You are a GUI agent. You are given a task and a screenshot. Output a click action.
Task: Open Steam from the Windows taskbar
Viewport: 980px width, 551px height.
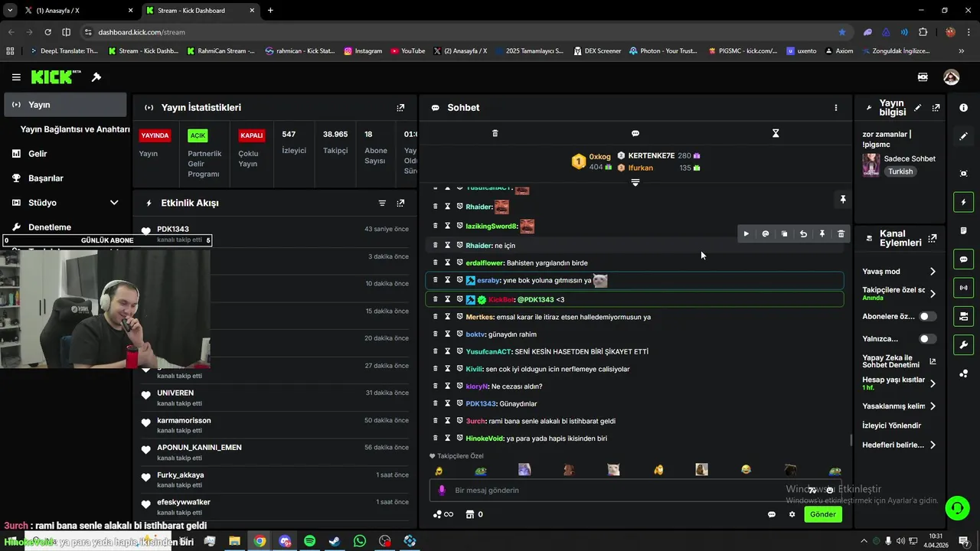point(335,541)
